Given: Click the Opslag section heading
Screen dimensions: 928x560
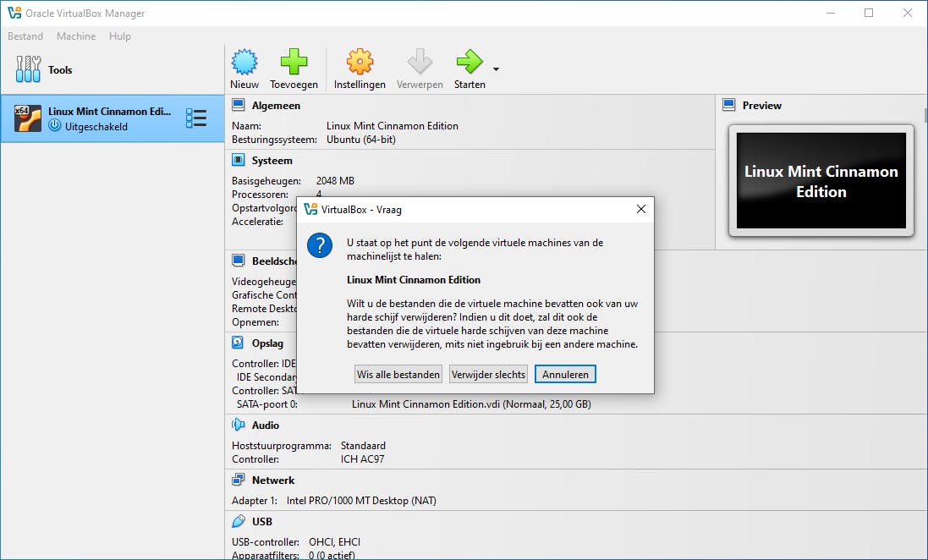Looking at the screenshot, I should click(x=267, y=343).
